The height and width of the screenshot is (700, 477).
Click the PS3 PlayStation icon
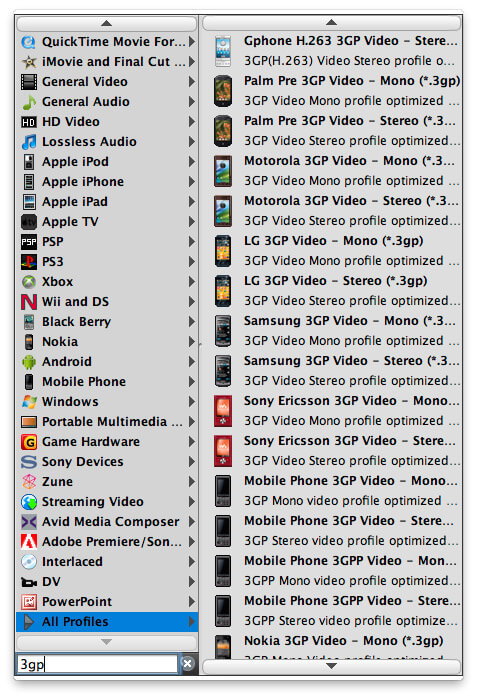[x=29, y=262]
